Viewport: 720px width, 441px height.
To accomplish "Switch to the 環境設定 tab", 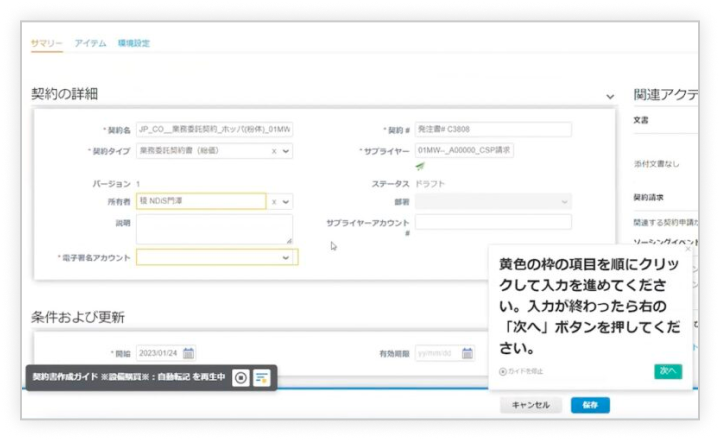I will 134,43.
